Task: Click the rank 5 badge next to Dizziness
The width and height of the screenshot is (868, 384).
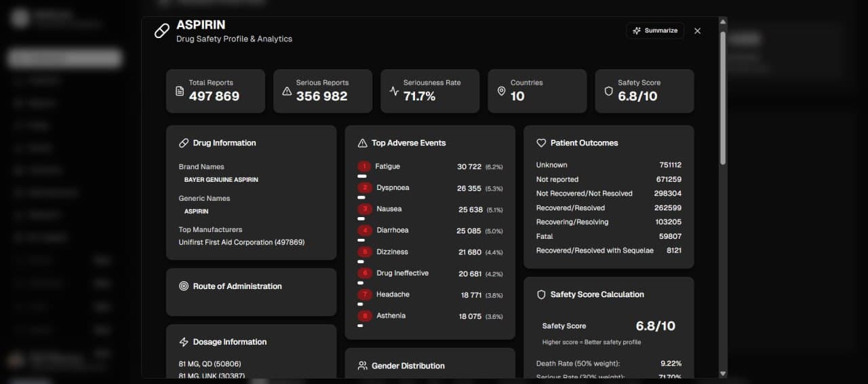Action: 365,252
